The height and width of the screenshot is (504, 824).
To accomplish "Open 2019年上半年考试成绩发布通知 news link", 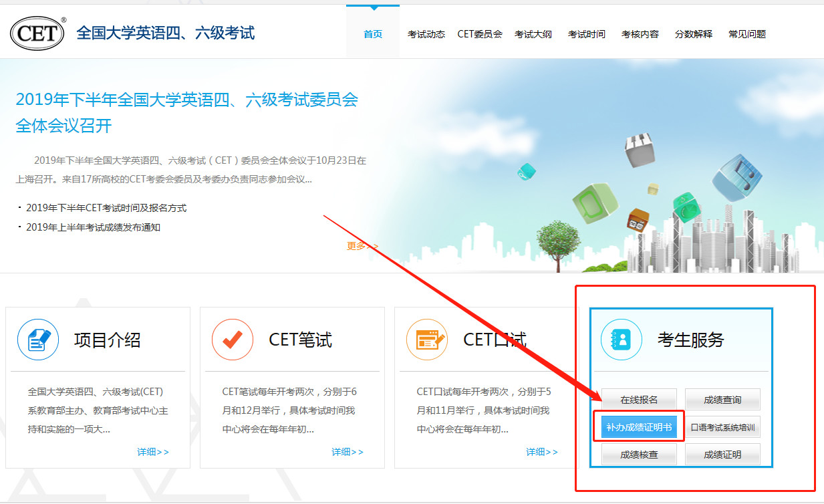I will (93, 227).
